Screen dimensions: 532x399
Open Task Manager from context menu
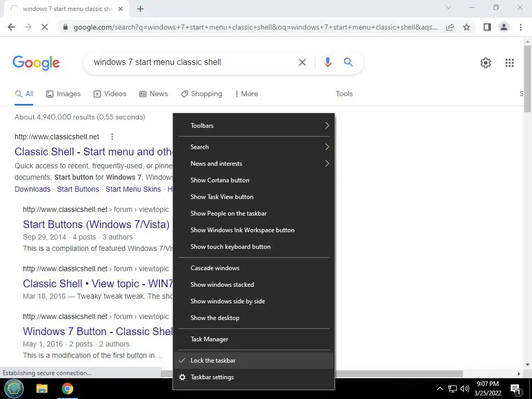pos(254,339)
